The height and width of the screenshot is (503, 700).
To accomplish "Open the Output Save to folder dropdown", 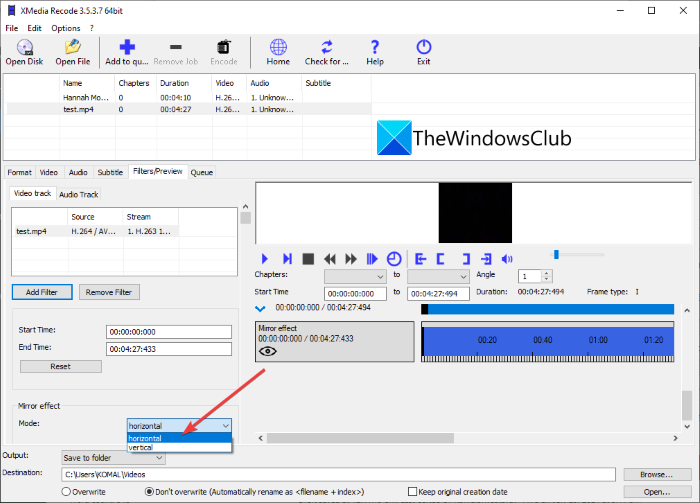I will tap(113, 457).
